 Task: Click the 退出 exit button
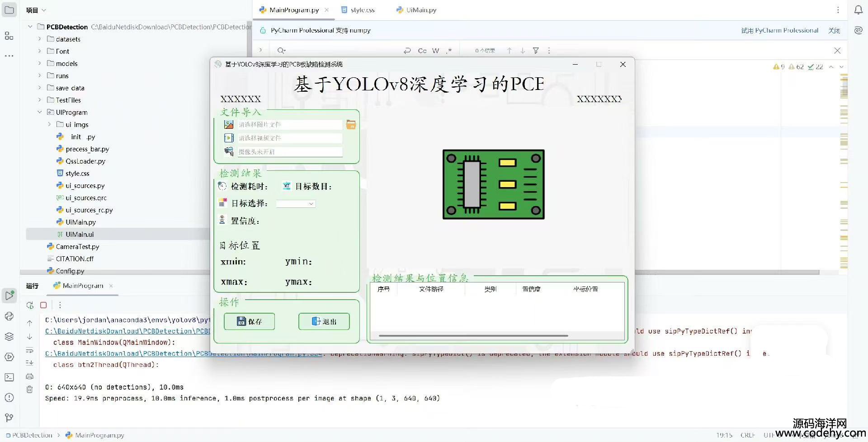point(324,321)
